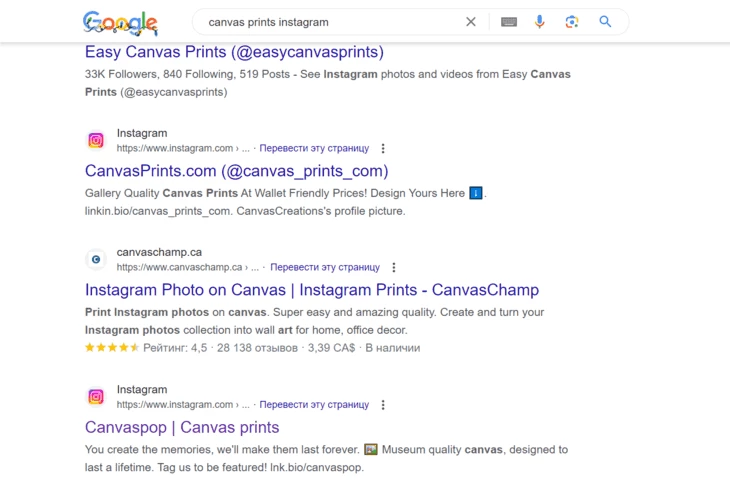Open the Canvaspop | Canvas prints result
The width and height of the screenshot is (730, 482).
pos(182,427)
